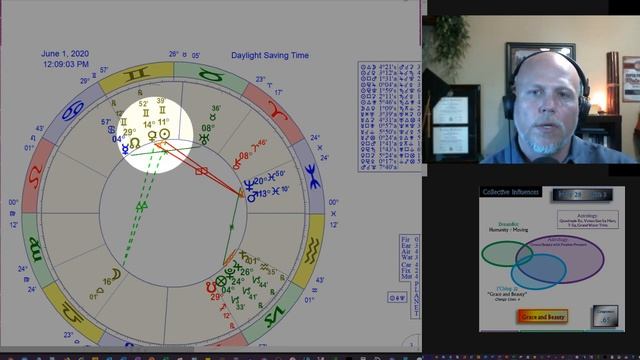Click the red Leo sign on the ring
The height and width of the screenshot is (360, 640).
click(35, 177)
